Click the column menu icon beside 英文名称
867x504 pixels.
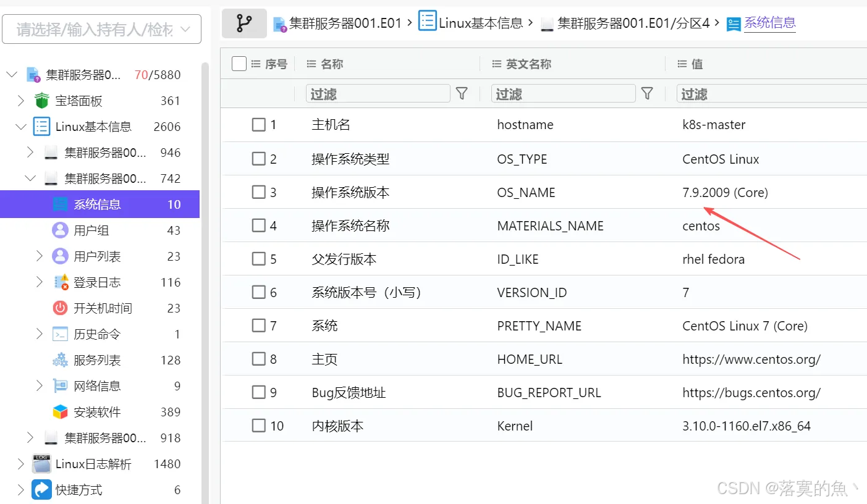[496, 64]
